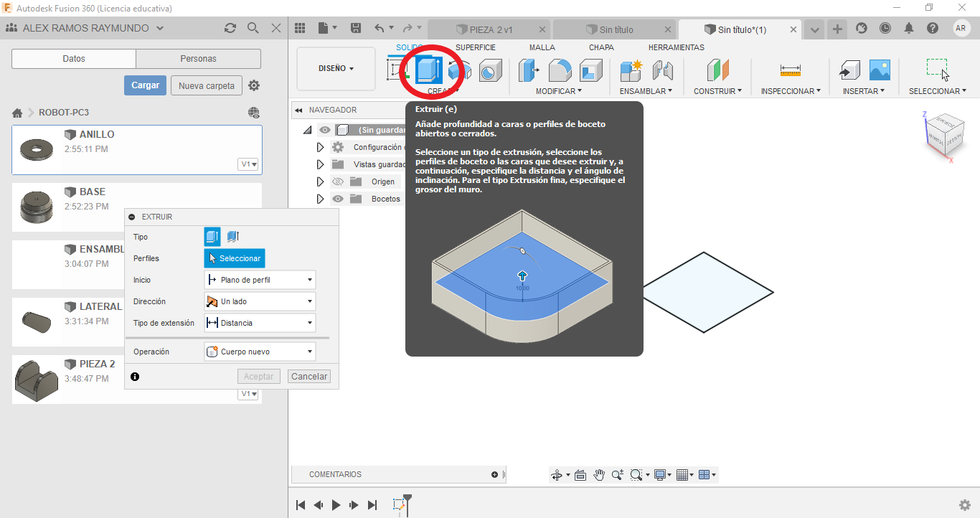Image resolution: width=980 pixels, height=518 pixels.
Task: Switch to the MALLA tab
Action: coord(542,47)
